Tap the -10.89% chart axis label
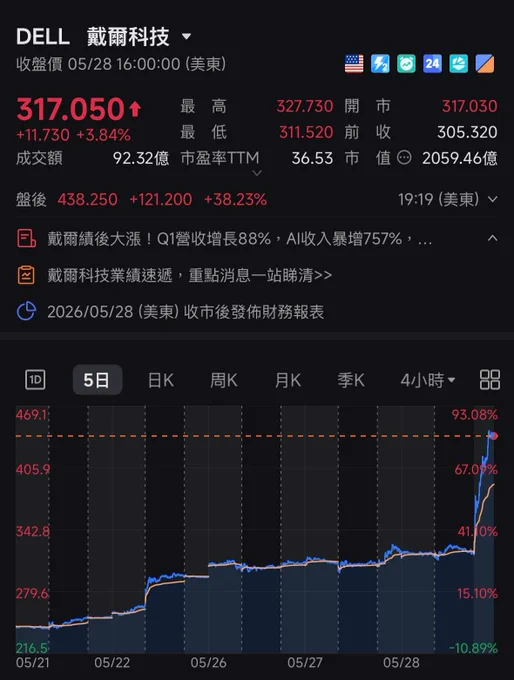This screenshot has width=514, height=680. 473,648
